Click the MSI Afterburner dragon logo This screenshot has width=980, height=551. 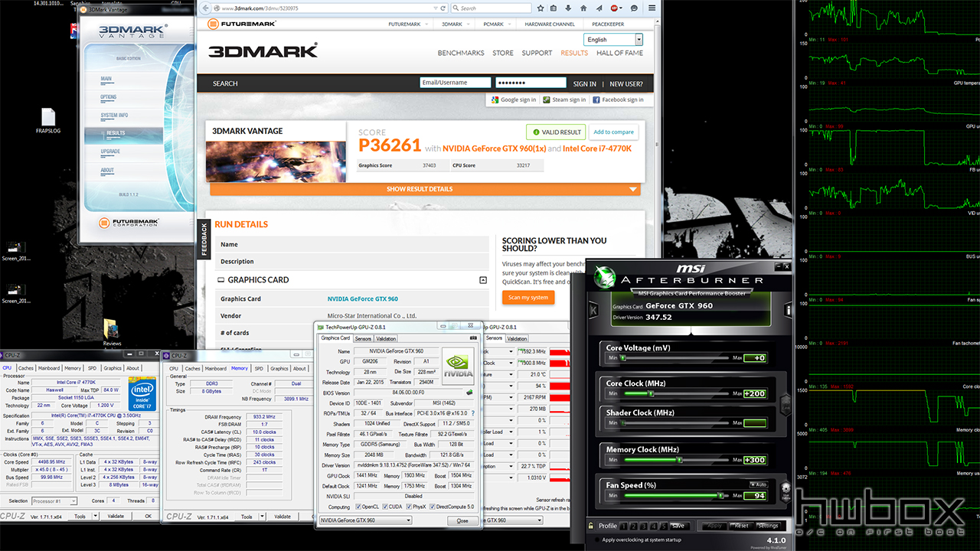(x=606, y=276)
